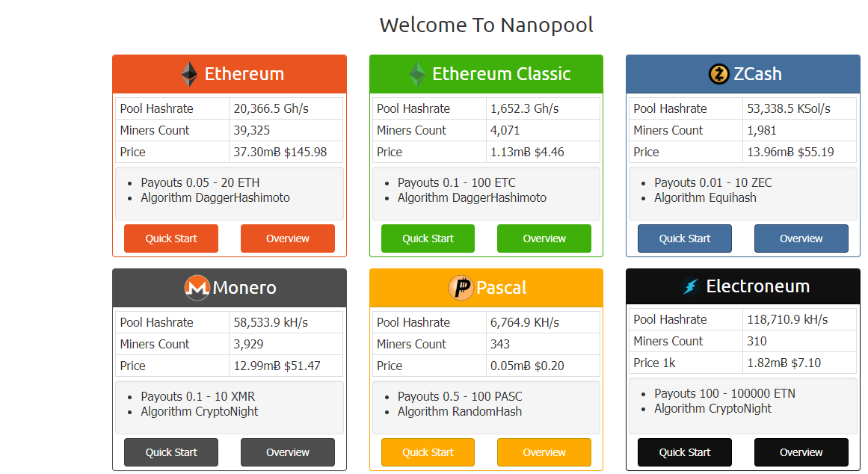Click the Ethereum Classic header title
The image size is (868, 474).
(x=501, y=74)
